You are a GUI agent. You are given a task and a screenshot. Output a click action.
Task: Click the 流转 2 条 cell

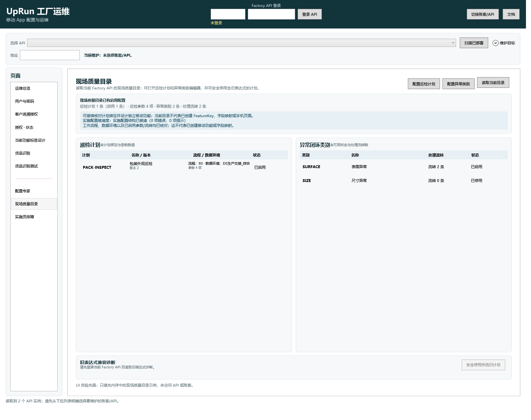coord(436,167)
